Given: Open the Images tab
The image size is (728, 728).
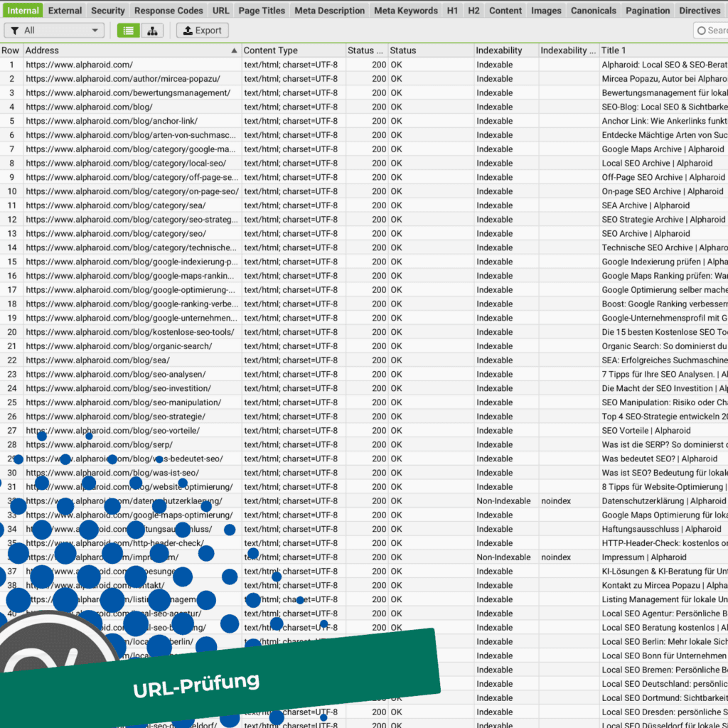Looking at the screenshot, I should click(x=546, y=10).
